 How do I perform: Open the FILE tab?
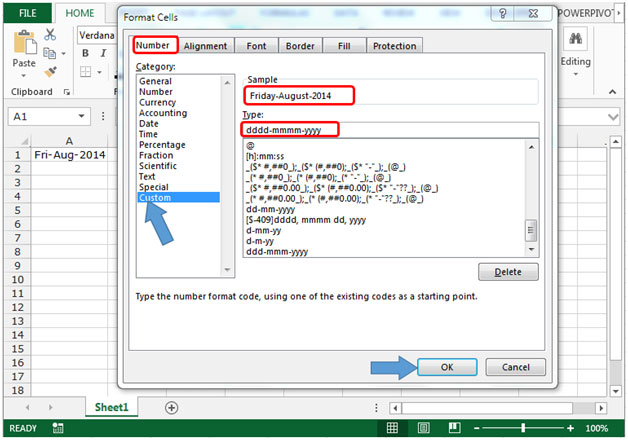[28, 13]
